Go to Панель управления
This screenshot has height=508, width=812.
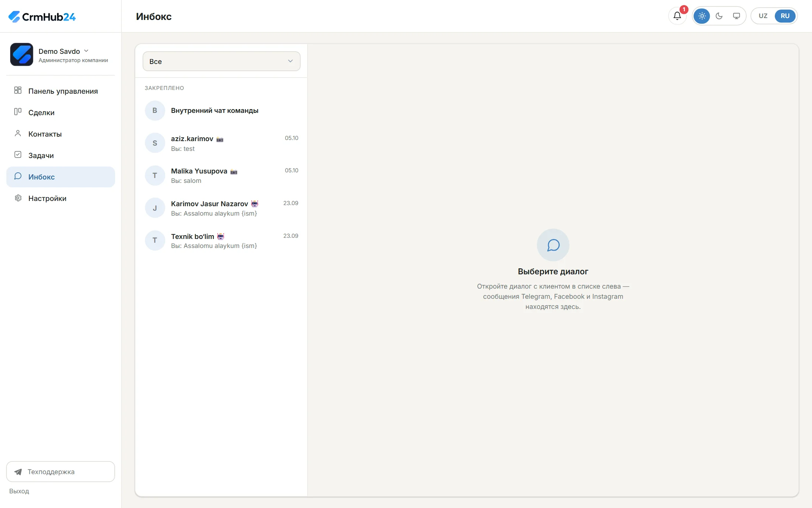pyautogui.click(x=61, y=91)
